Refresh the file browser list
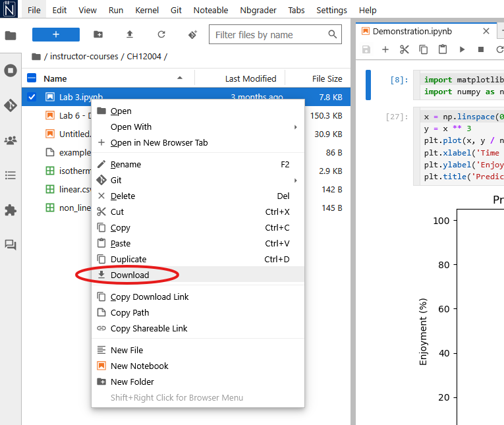This screenshot has height=425, width=504. (x=161, y=34)
